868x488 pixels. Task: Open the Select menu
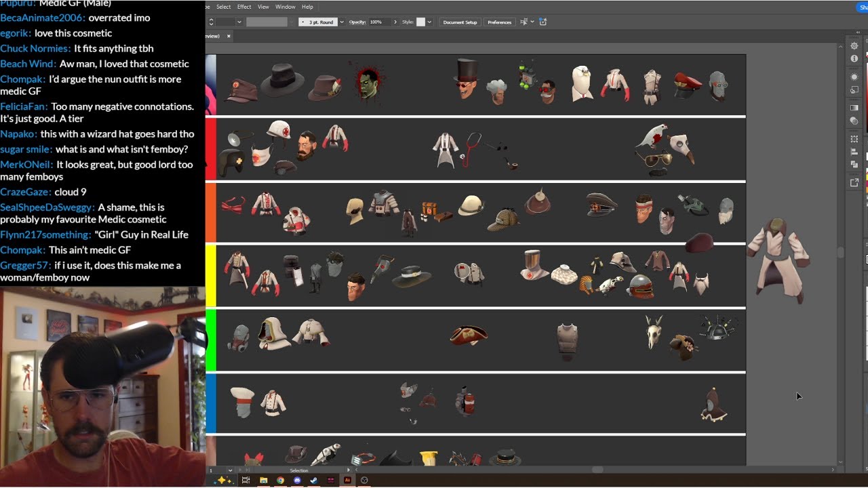pyautogui.click(x=223, y=7)
